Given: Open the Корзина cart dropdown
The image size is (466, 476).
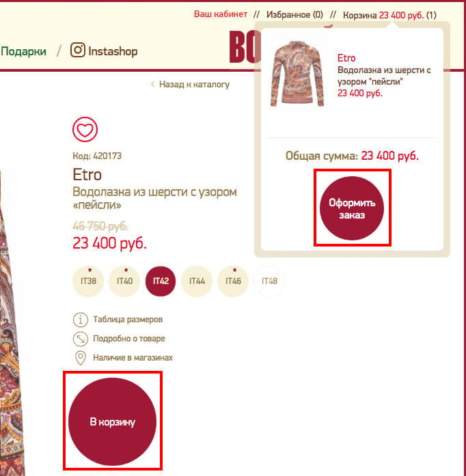Looking at the screenshot, I should 389,15.
